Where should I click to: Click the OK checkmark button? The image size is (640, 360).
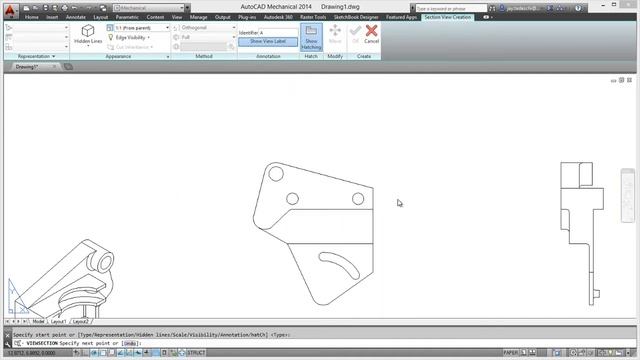coord(355,34)
